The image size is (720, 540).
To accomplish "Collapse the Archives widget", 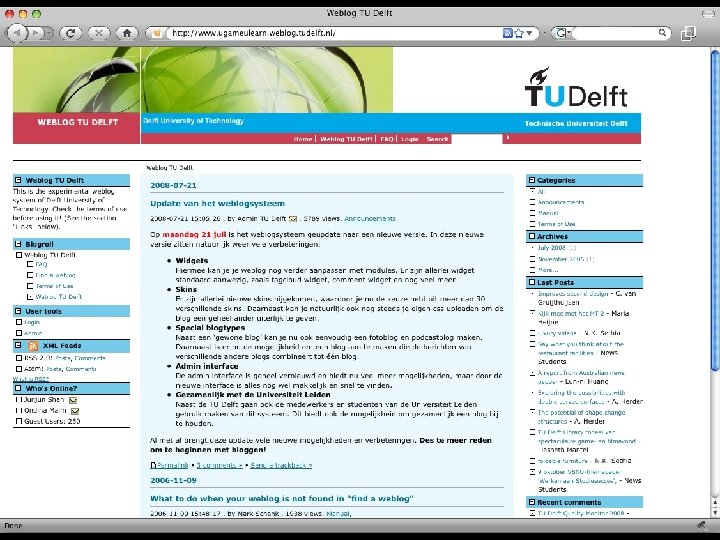I will tap(532, 236).
